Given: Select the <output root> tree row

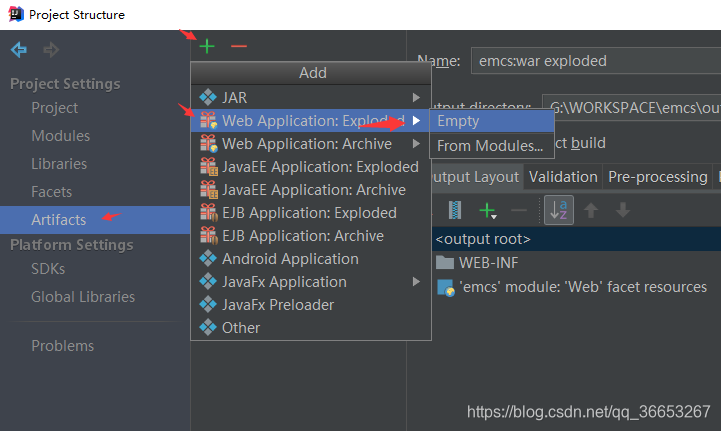Looking at the screenshot, I should point(577,239).
